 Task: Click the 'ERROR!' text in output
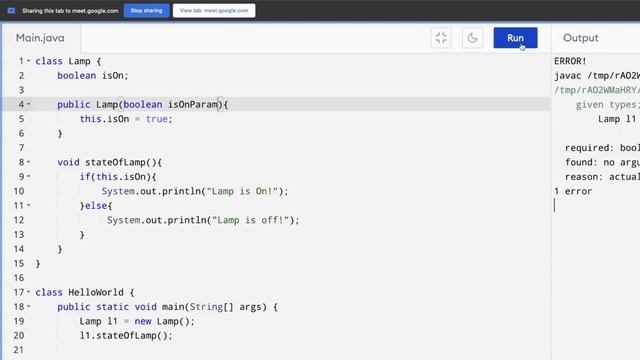tap(570, 61)
